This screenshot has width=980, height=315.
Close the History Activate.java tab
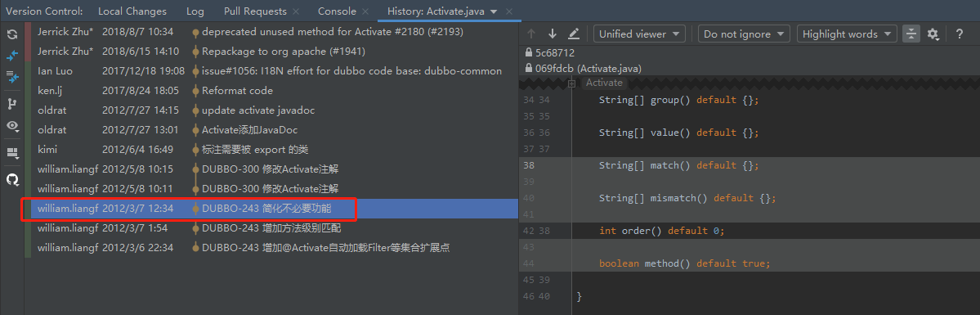(509, 12)
